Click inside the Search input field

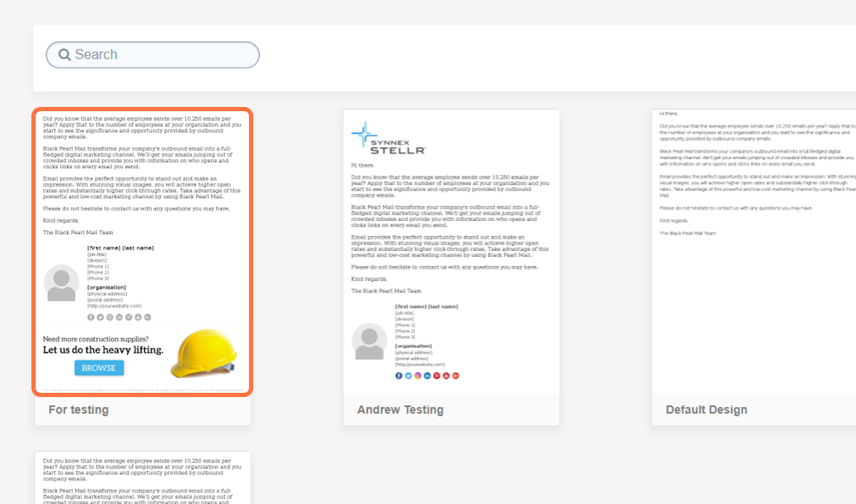click(x=164, y=55)
